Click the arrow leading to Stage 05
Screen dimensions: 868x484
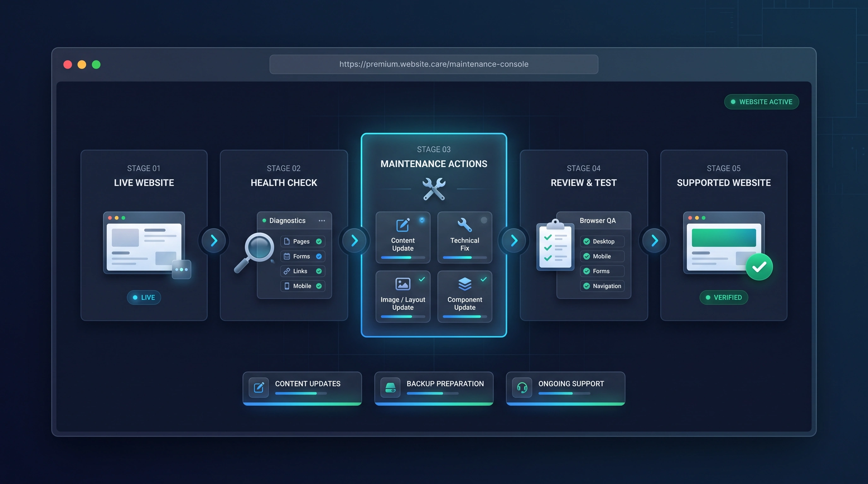tap(654, 241)
